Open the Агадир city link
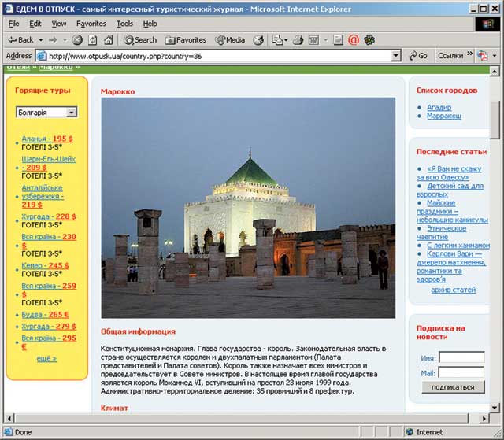This screenshot has height=440, width=504. pos(439,107)
